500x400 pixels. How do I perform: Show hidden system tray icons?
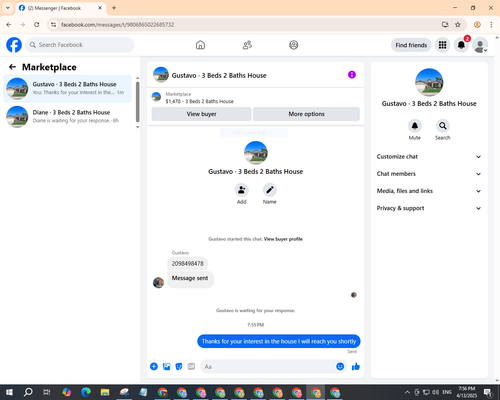[407, 392]
